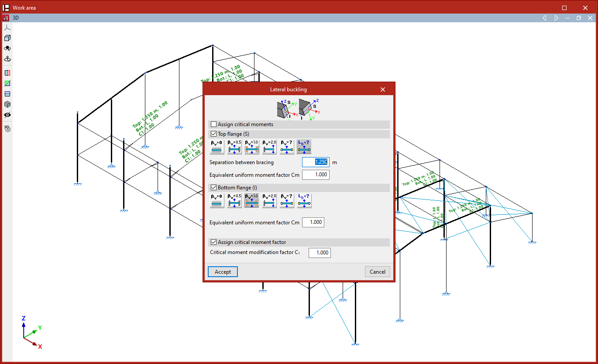Select top flange βv=1.0 bracing option
Screen dimensions: 598x364
click(252, 147)
